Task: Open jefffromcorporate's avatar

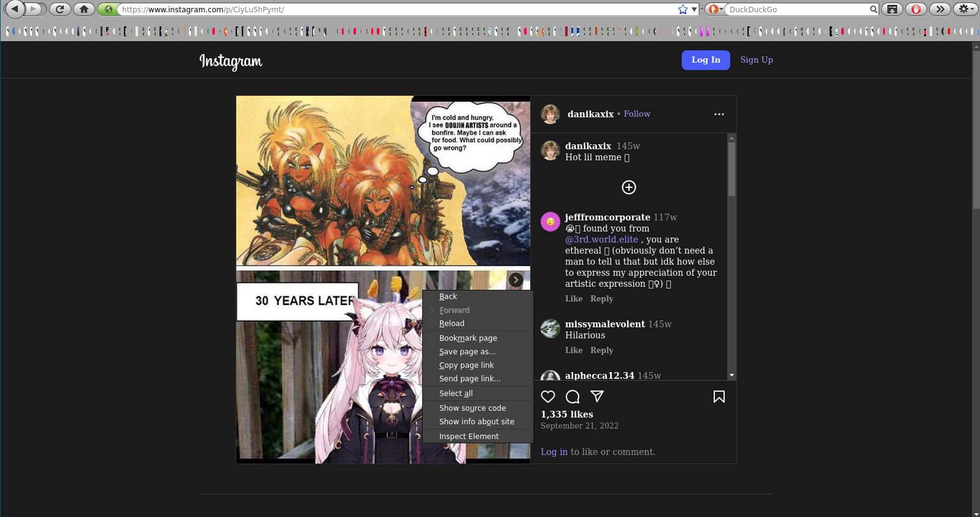Action: click(x=550, y=222)
